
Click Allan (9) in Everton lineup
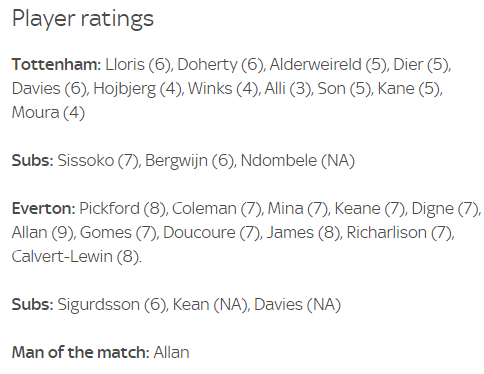click(43, 233)
